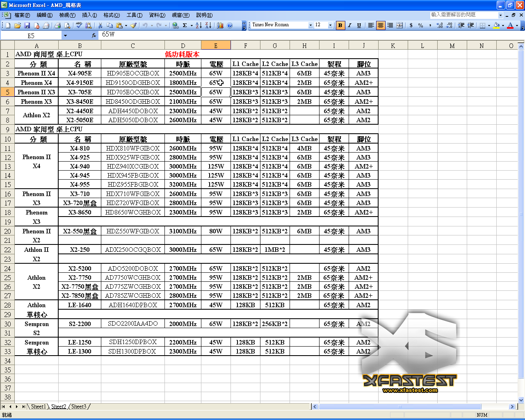
Task: Open the Borders dropdown arrow
Action: pyautogui.click(x=489, y=25)
